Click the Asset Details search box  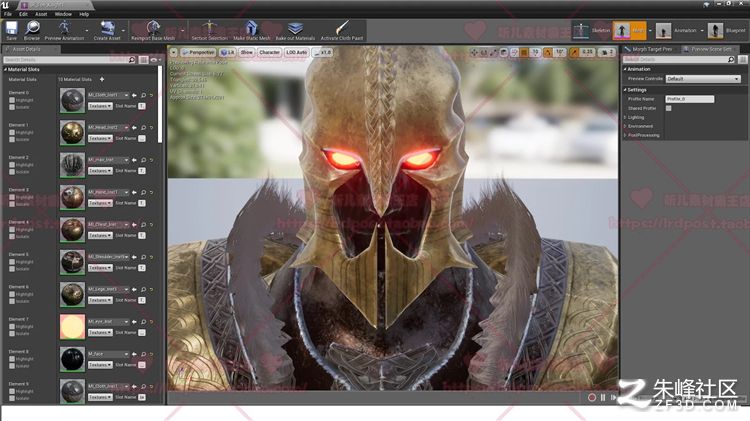tap(70, 60)
